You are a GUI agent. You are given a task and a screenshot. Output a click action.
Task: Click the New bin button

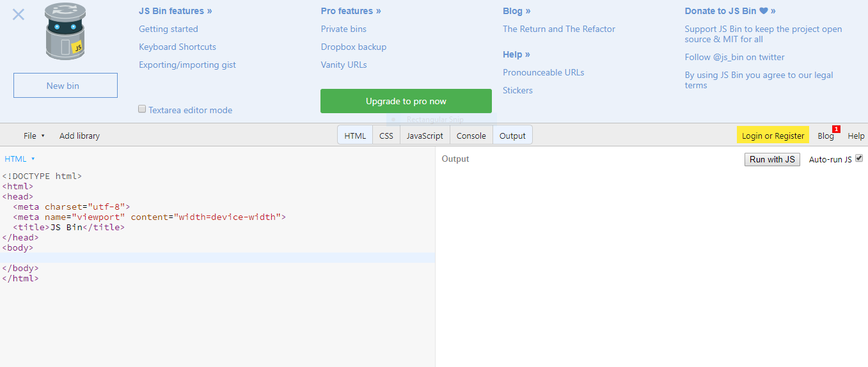coord(65,86)
